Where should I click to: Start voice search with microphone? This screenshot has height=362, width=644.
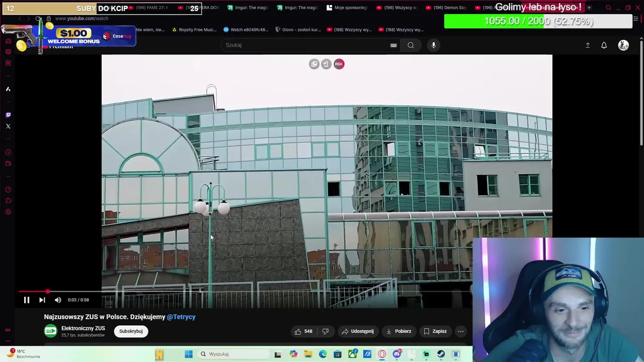(434, 45)
